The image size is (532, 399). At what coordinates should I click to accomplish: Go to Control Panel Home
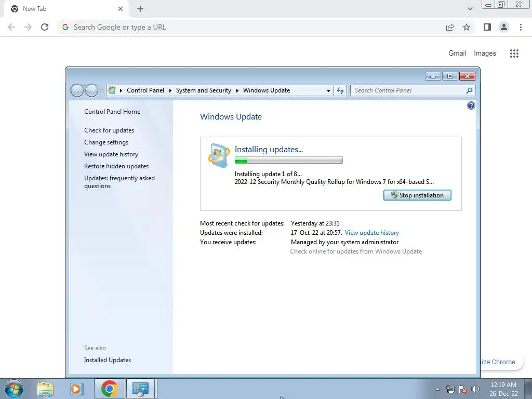coord(112,112)
